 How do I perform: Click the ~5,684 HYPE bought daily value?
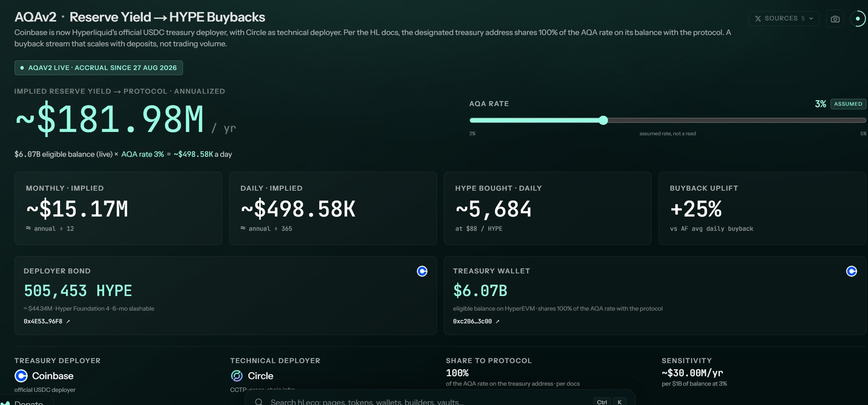(493, 209)
